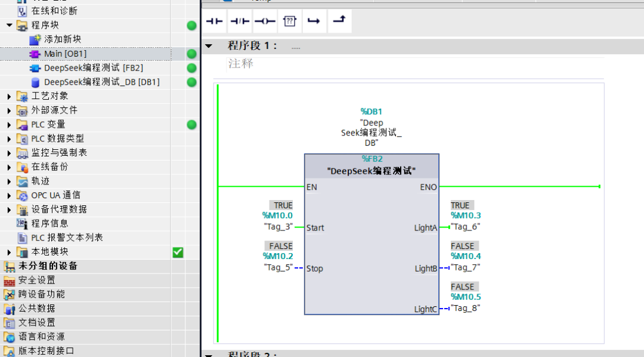Click the 文档设置 icon
Screen dimensions: 644x357
pos(9,323)
